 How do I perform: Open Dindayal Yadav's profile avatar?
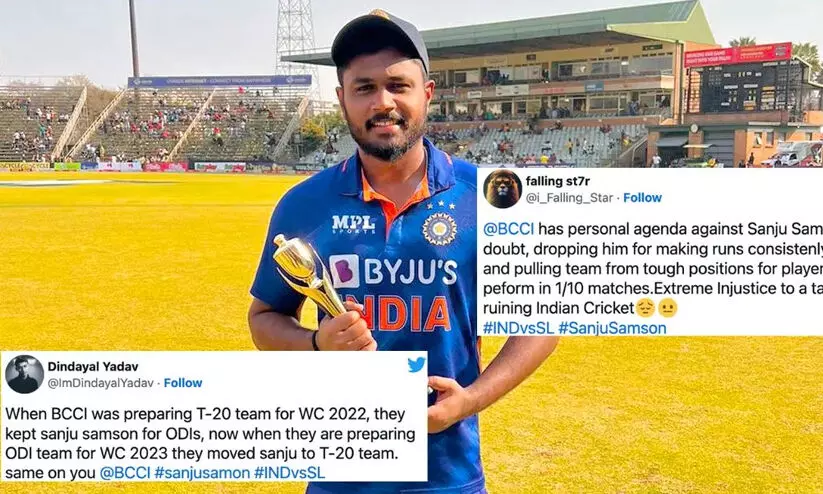[25, 374]
